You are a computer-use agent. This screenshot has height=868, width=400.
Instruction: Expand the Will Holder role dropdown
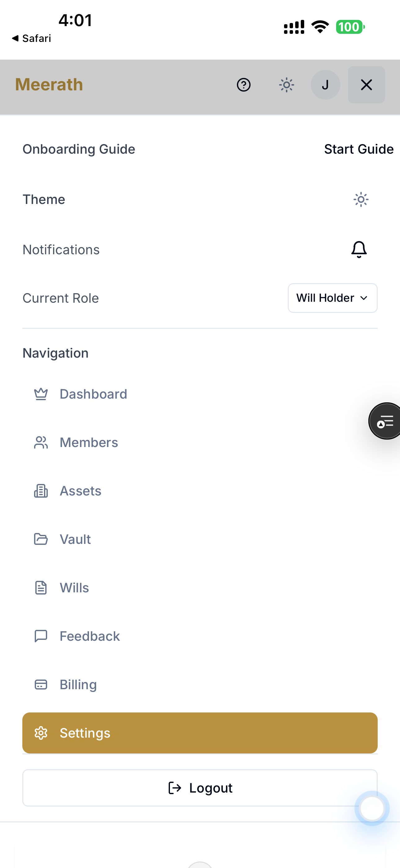tap(332, 298)
